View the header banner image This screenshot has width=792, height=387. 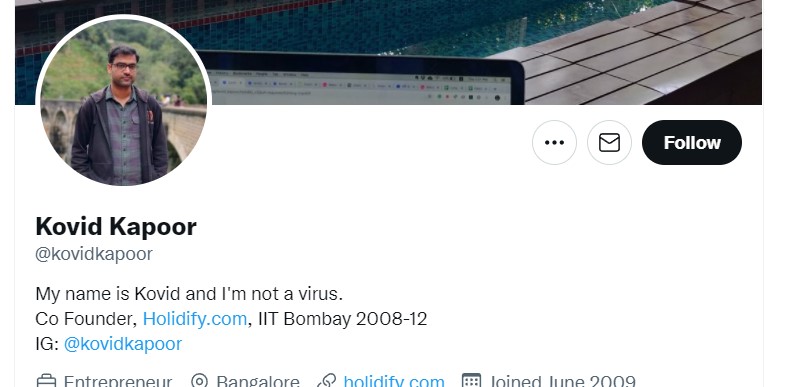[x=388, y=52]
